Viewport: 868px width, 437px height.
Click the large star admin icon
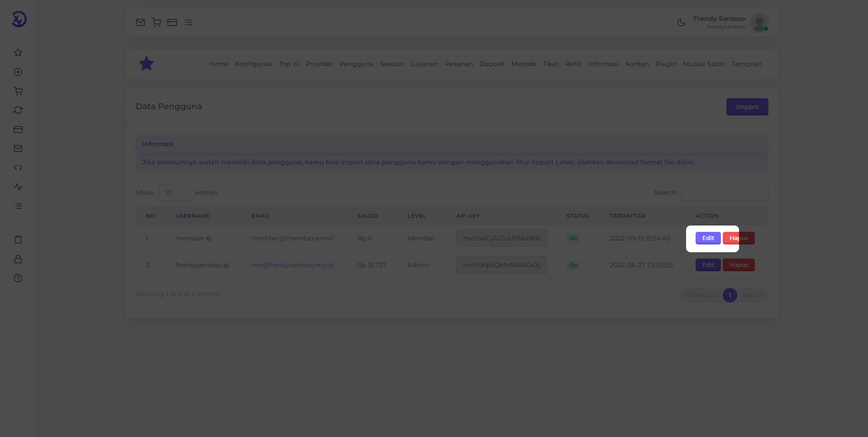click(x=147, y=64)
